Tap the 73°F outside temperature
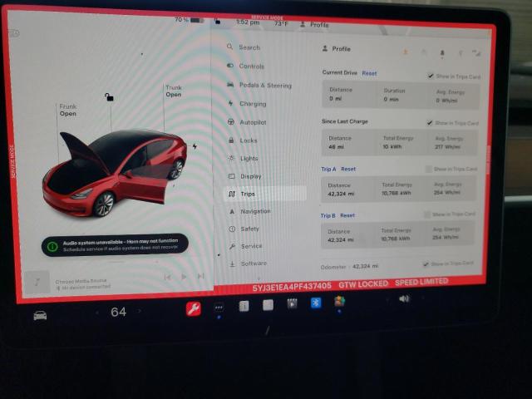 (281, 23)
